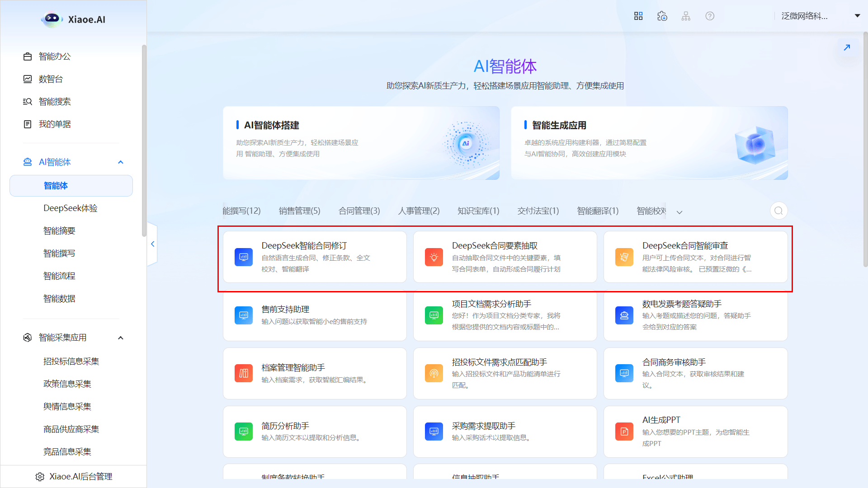
Task: Click the plugin download icon in top bar
Action: click(662, 16)
